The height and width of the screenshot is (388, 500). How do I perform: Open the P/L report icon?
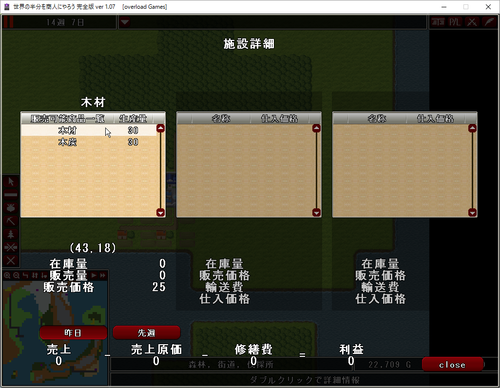point(455,22)
